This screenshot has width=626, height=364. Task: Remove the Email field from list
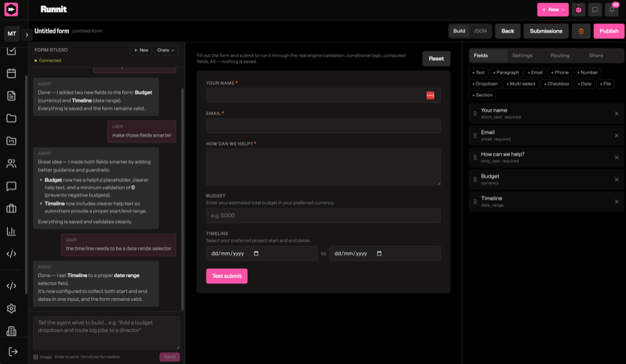point(616,135)
